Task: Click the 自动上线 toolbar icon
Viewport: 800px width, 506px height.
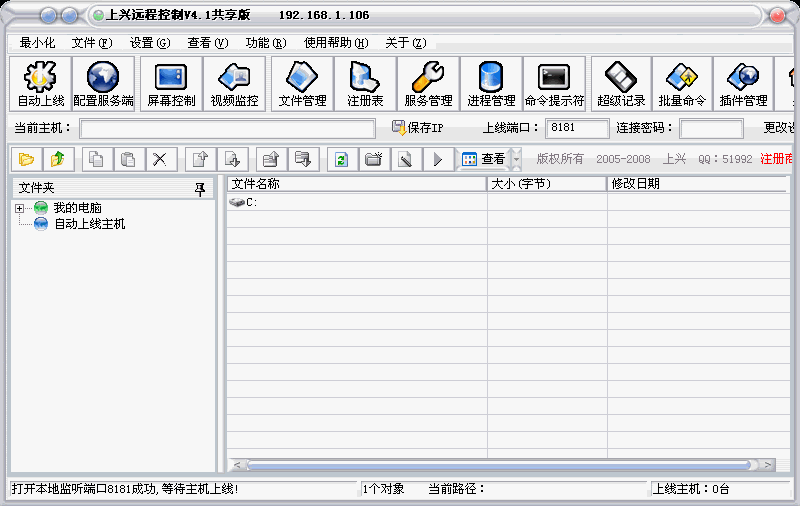Action: point(40,84)
